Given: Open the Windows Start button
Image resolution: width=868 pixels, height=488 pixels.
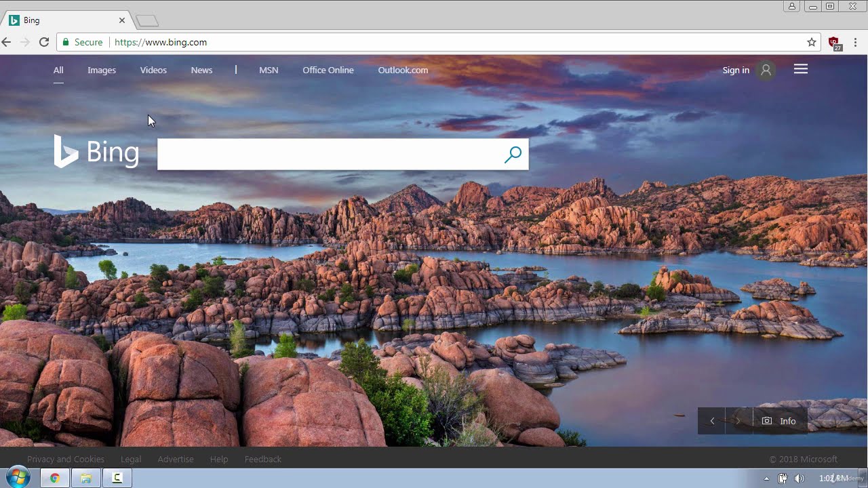Looking at the screenshot, I should click(18, 478).
